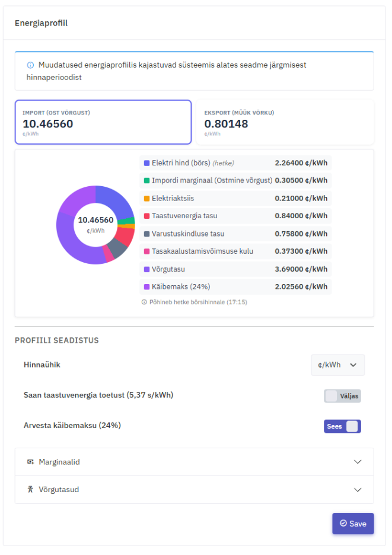Click the pylon icon next to Võrgutasud

coord(30,490)
